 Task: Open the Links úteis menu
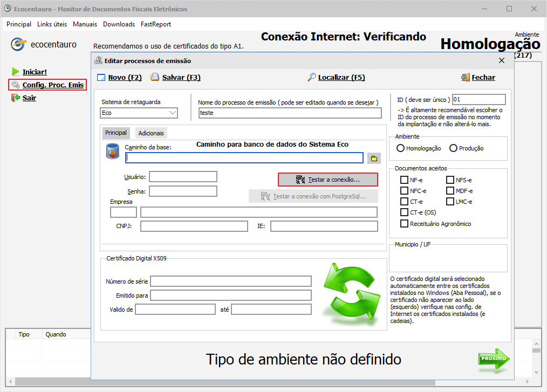(52, 24)
